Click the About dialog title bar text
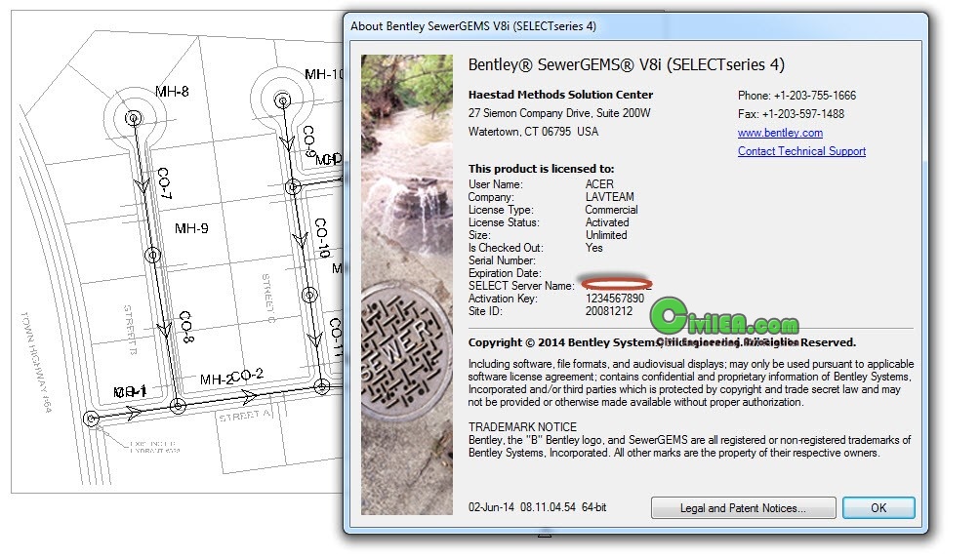 [473, 26]
